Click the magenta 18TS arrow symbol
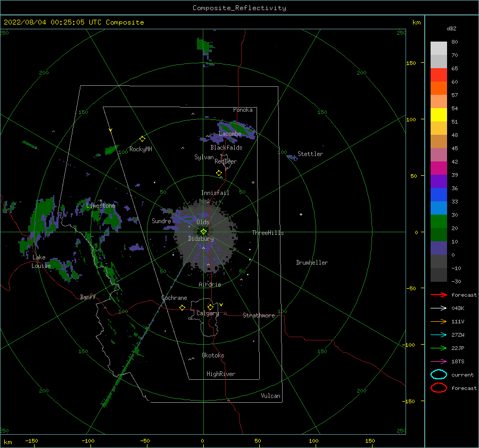479x448 pixels. [439, 362]
